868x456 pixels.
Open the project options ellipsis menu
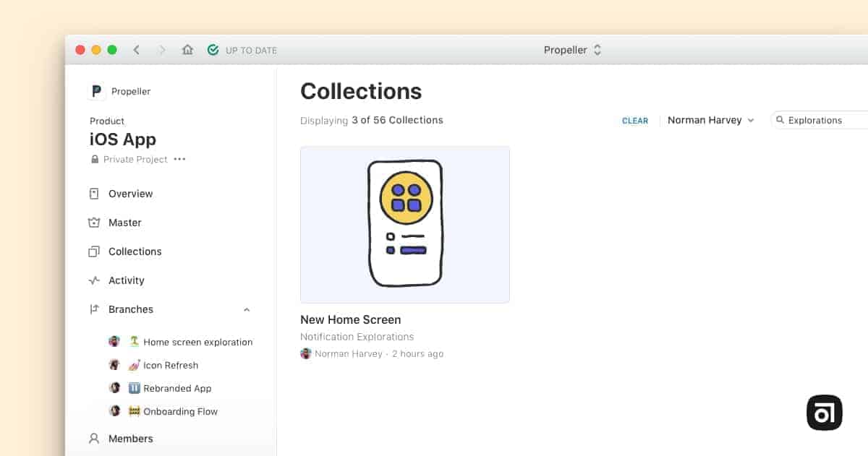click(x=179, y=159)
